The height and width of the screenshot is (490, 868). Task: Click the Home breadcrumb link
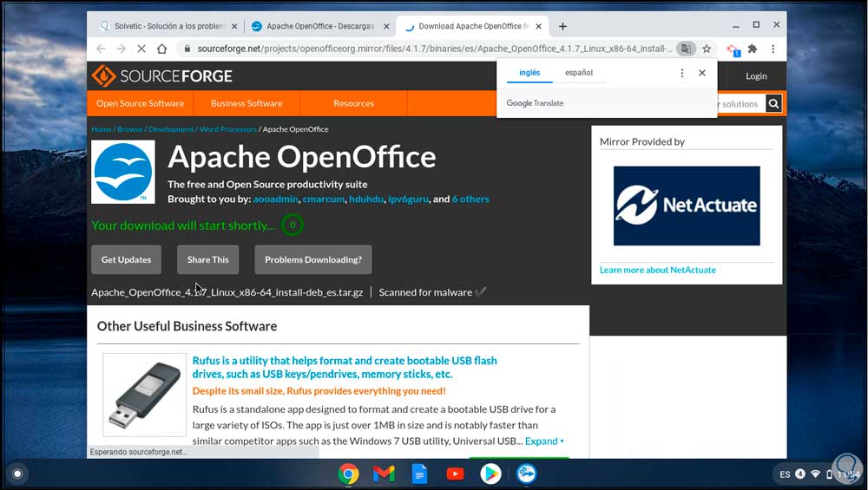click(x=102, y=129)
